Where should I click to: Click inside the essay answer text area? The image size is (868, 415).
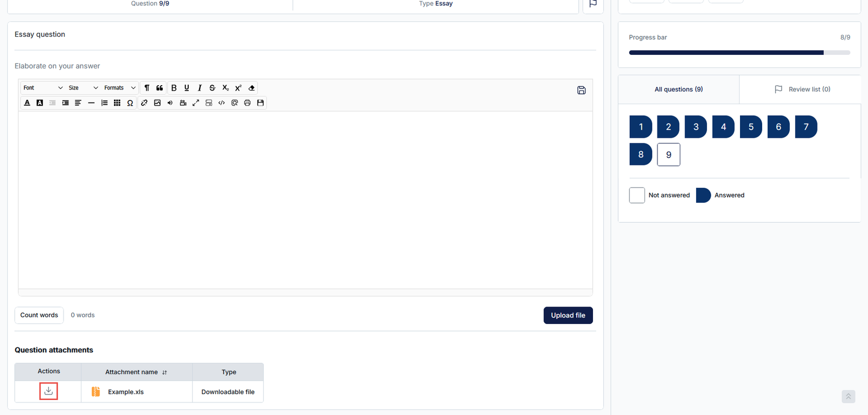pyautogui.click(x=305, y=200)
